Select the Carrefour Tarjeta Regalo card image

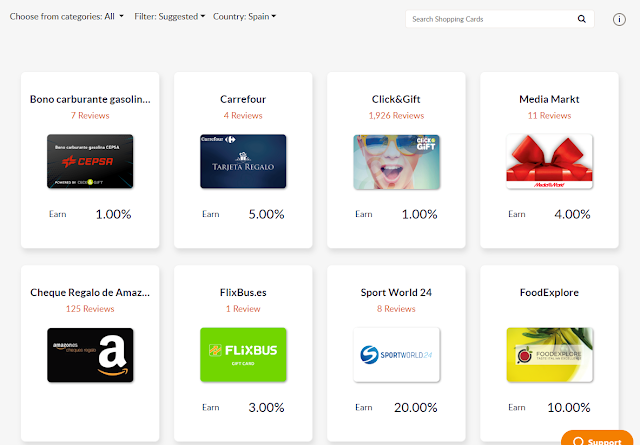click(x=243, y=161)
